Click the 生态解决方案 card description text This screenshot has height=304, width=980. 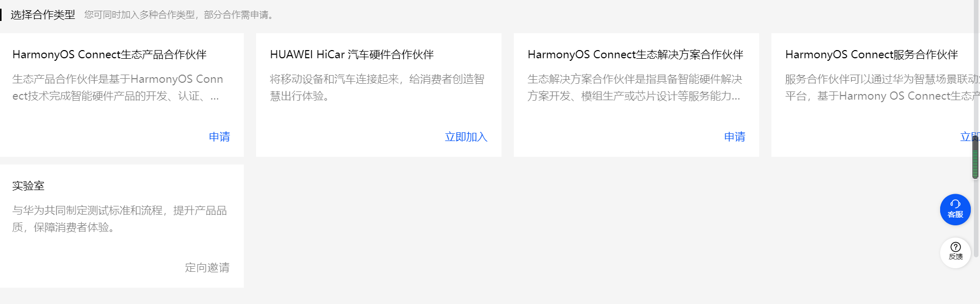635,87
